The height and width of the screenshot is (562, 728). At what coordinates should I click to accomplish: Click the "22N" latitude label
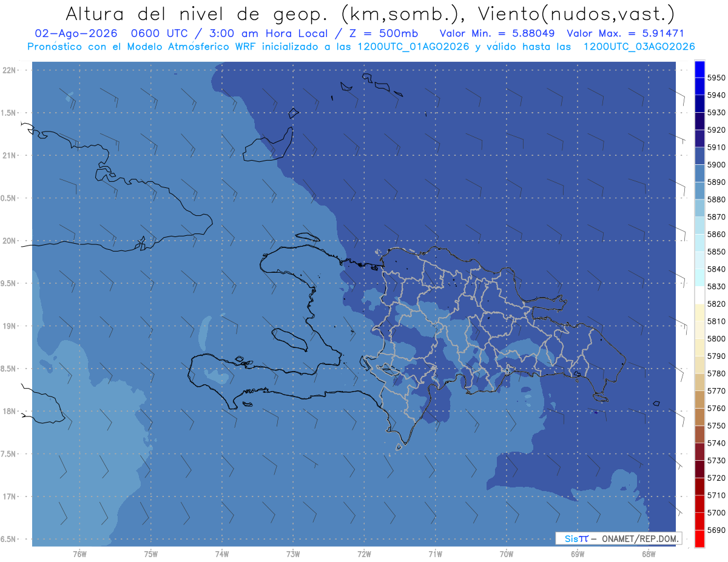click(10, 70)
